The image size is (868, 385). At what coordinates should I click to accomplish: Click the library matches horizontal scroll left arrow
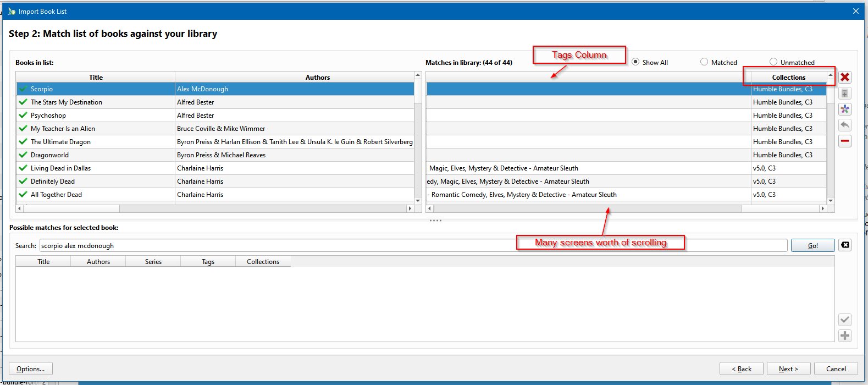pyautogui.click(x=430, y=208)
